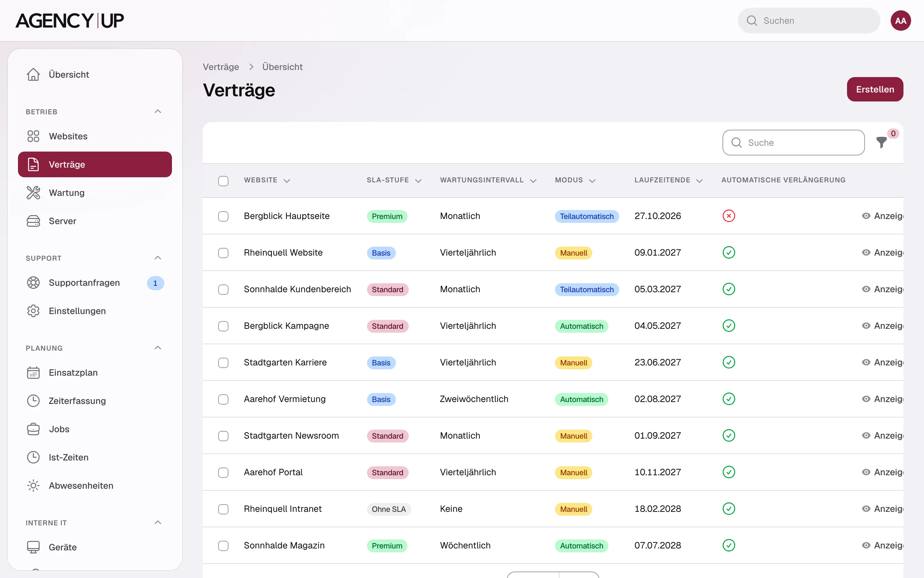
Task: Sort by the Website column
Action: (x=267, y=180)
